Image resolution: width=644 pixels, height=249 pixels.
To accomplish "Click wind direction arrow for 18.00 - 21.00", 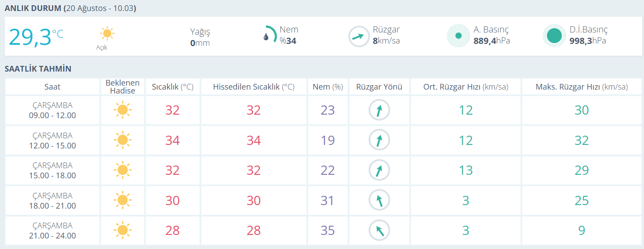I will [379, 201].
